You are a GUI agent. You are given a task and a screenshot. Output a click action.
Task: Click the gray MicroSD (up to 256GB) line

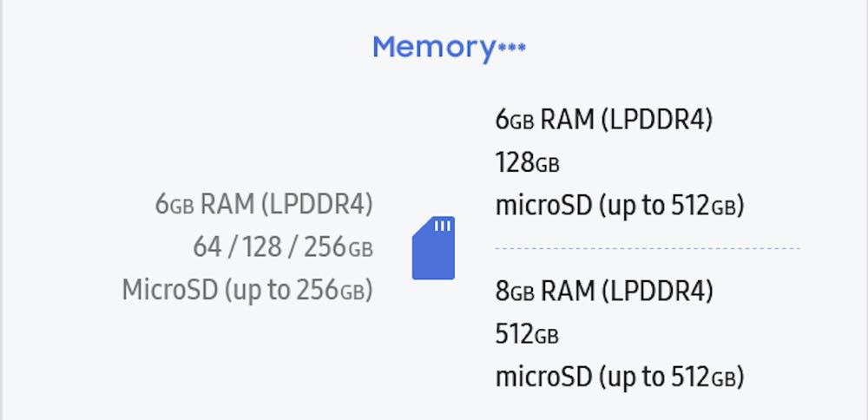[247, 290]
